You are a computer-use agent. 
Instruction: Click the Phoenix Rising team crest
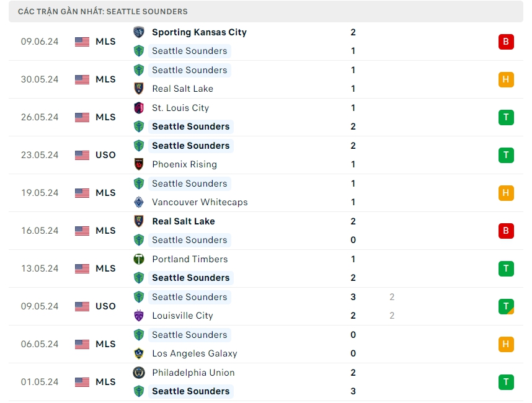pos(139,164)
